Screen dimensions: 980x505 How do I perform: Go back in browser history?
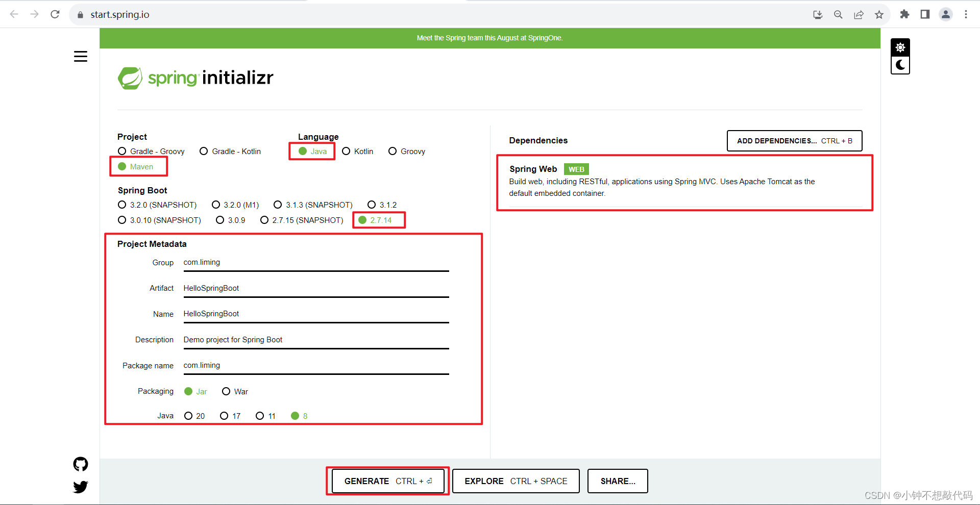[x=14, y=14]
